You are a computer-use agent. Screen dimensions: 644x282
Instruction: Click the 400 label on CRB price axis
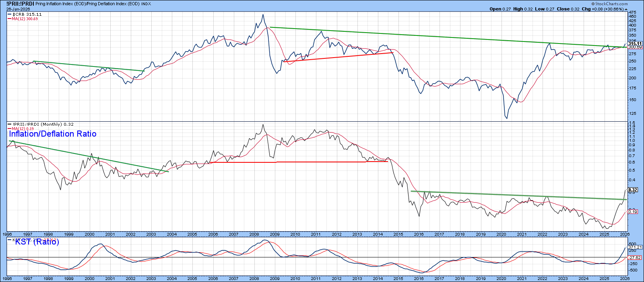tap(632, 25)
